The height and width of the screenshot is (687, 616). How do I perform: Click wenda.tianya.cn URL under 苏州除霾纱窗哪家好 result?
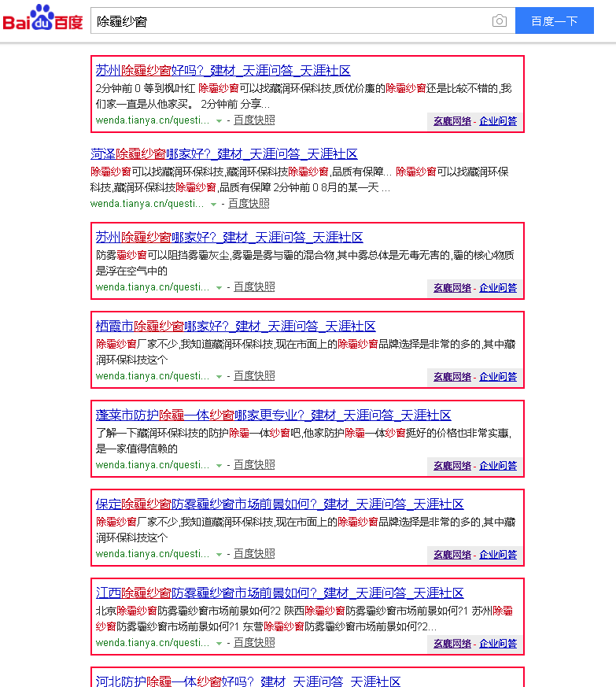tap(153, 287)
